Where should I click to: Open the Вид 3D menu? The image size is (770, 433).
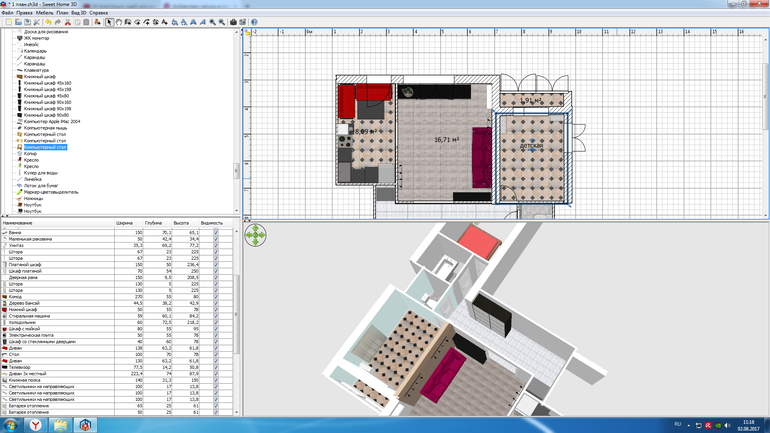coord(79,13)
